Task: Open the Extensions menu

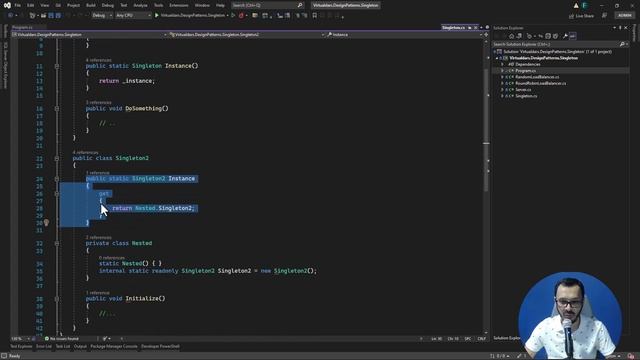Action: pos(179,5)
